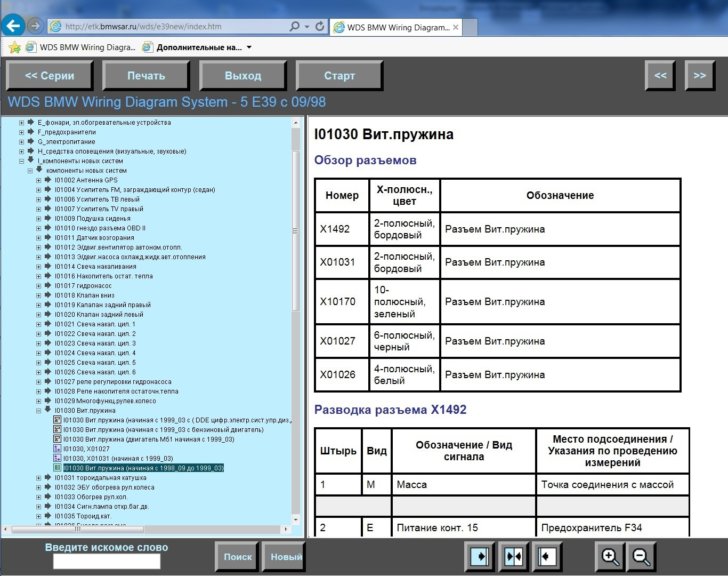Click the expand right pane arrow icon
728x576 pixels.
[x=480, y=557]
